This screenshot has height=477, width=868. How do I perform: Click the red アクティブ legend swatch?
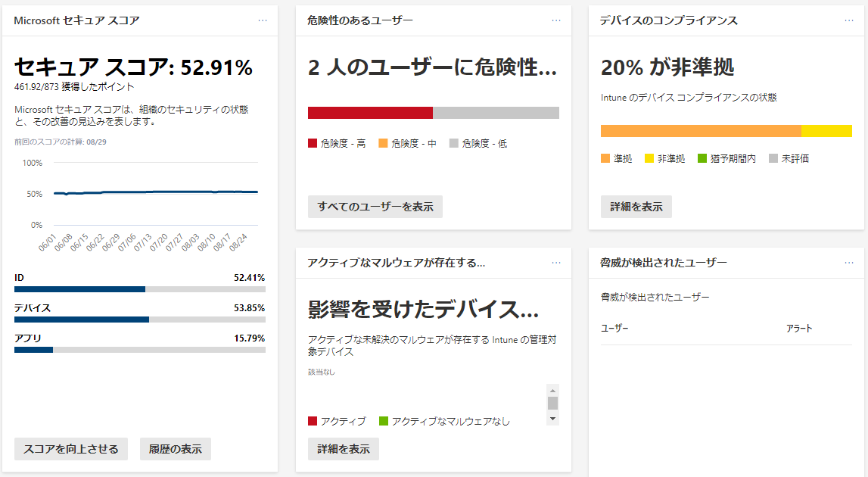click(313, 421)
